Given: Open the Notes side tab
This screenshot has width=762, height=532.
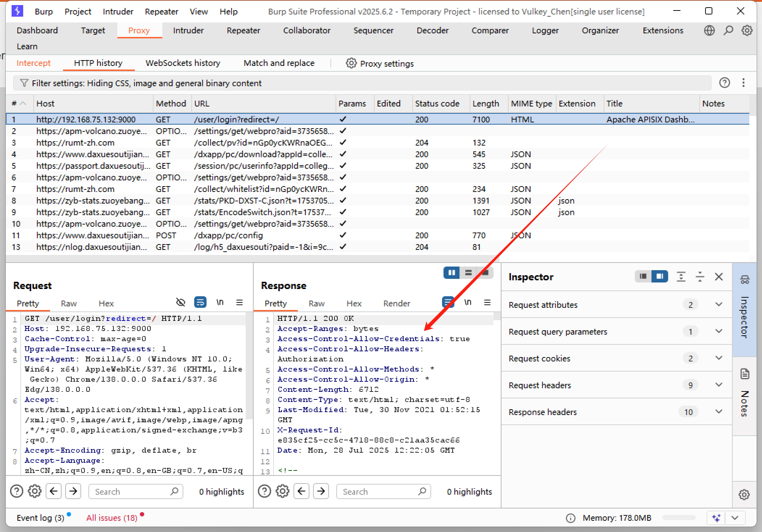Looking at the screenshot, I should pyautogui.click(x=744, y=396).
